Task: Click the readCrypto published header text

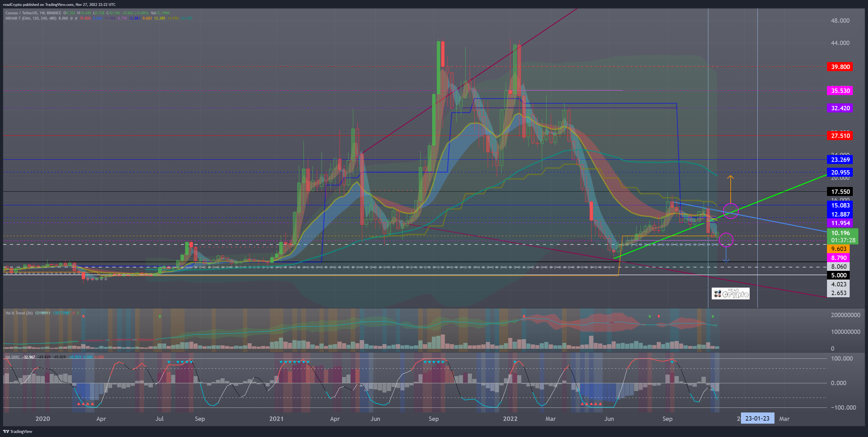Action: (x=59, y=4)
